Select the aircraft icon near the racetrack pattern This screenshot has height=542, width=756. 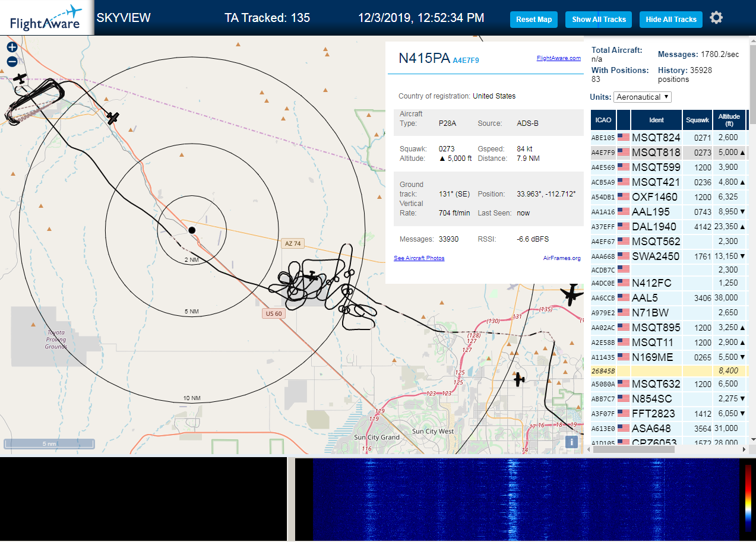[x=20, y=78]
